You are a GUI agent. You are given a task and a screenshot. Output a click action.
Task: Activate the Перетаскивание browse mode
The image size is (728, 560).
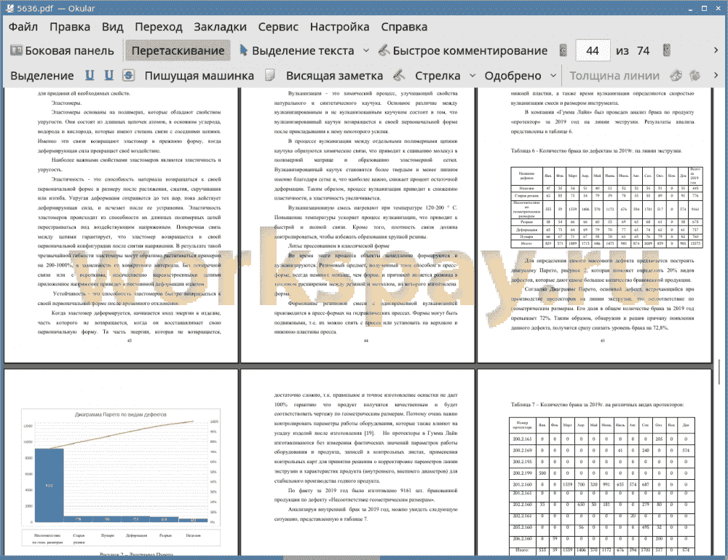pos(178,51)
